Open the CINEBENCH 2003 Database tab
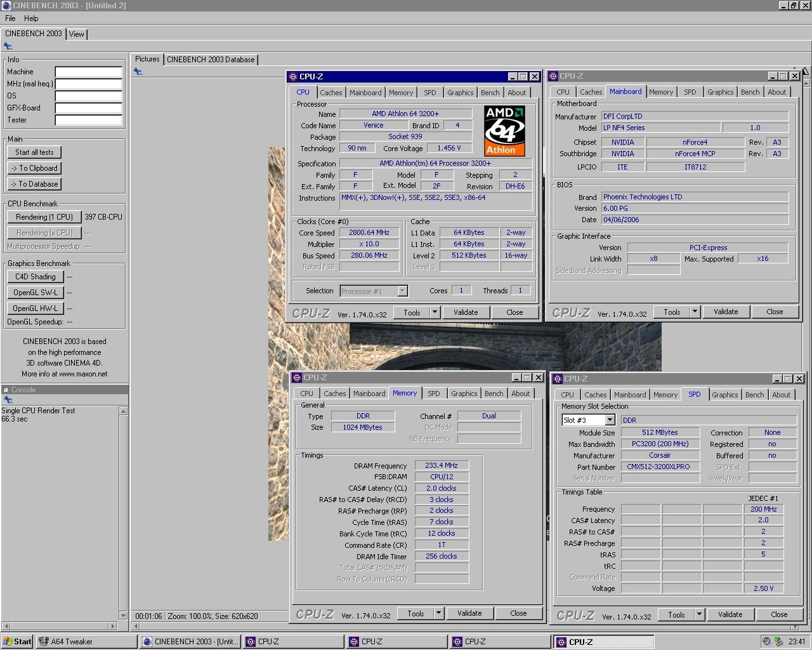812x650 pixels. pyautogui.click(x=211, y=60)
